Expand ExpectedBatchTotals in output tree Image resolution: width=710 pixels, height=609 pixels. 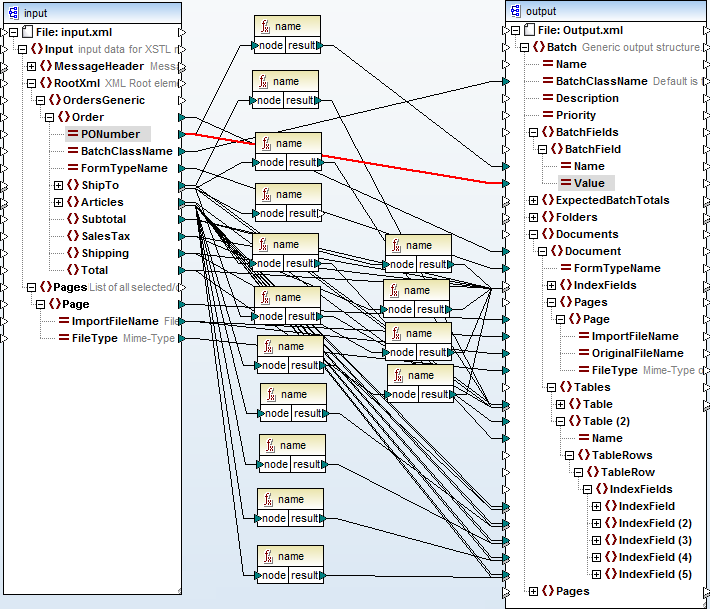point(533,200)
